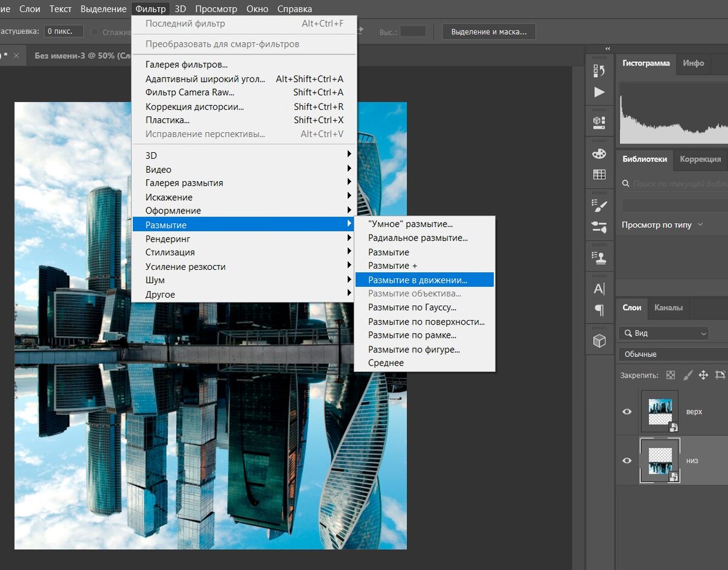728x570 pixels.
Task: Switch to Без имени-3 document tab
Action: coord(83,55)
